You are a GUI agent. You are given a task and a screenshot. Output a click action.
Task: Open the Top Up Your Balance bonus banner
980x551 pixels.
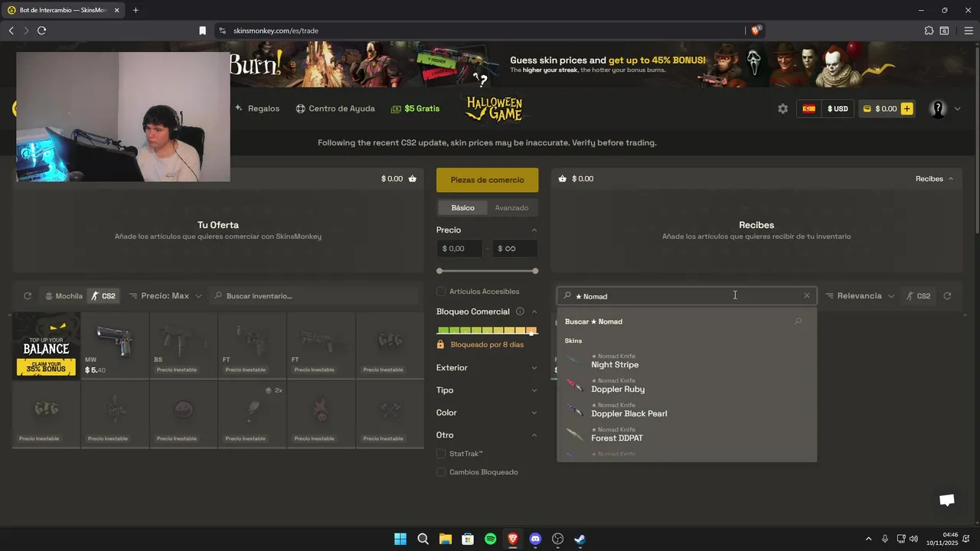[x=46, y=346]
